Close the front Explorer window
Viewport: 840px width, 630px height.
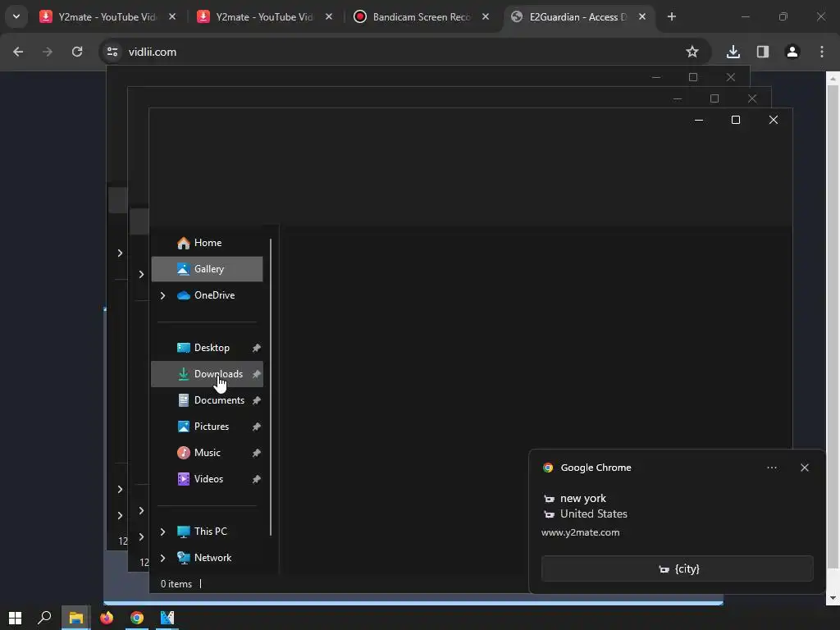(774, 120)
